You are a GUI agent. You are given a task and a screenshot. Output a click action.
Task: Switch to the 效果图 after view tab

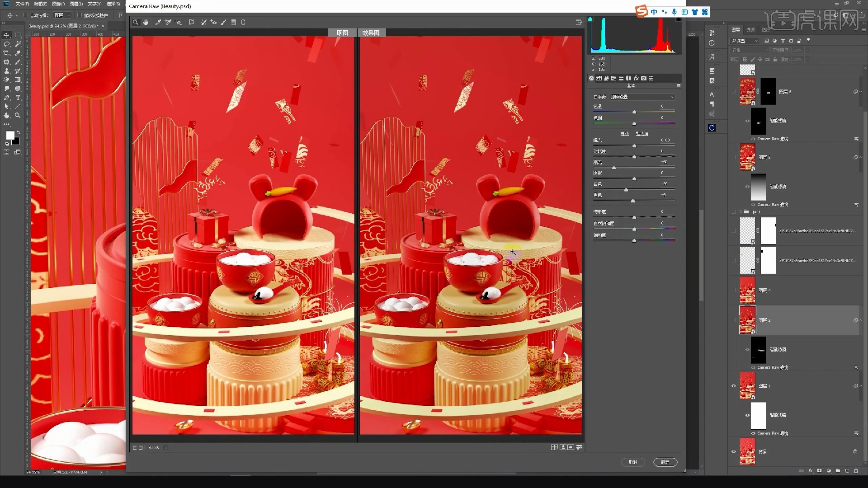tap(371, 33)
